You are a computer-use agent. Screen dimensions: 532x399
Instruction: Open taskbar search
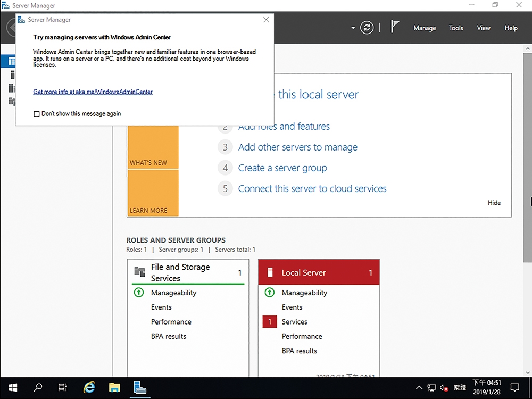click(x=38, y=387)
